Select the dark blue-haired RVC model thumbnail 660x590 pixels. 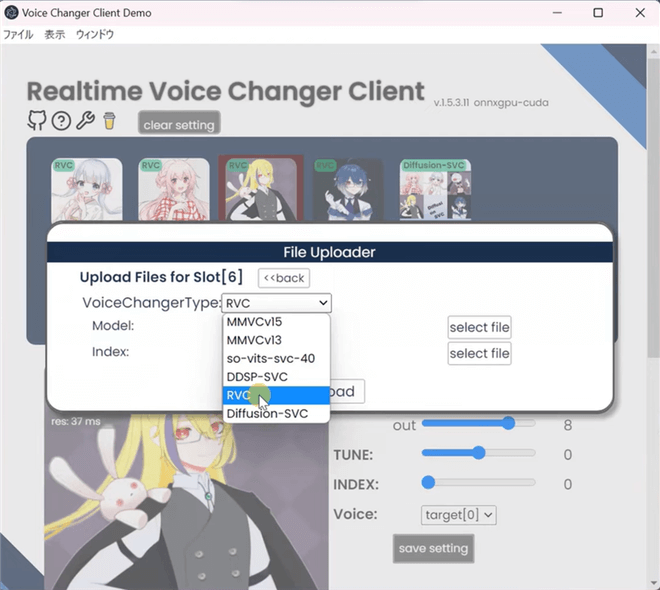348,189
